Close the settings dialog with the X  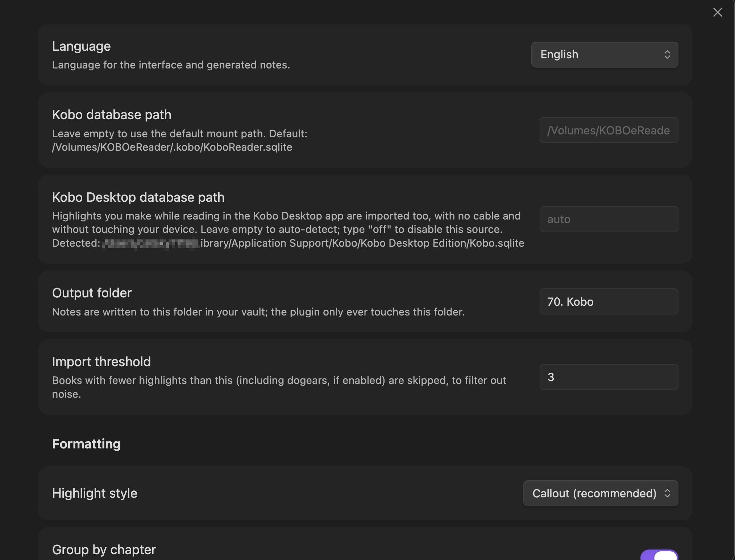718,12
